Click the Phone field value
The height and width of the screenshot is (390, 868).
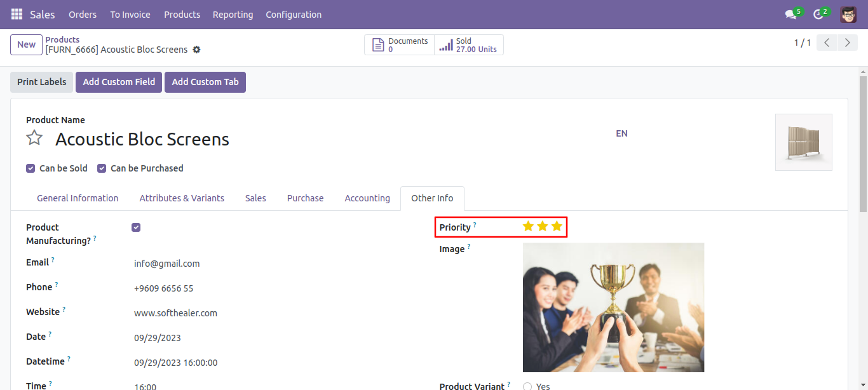click(x=163, y=288)
